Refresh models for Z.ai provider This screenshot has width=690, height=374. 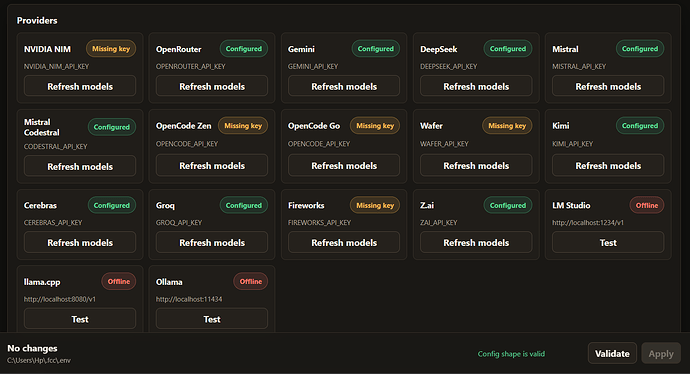(476, 242)
